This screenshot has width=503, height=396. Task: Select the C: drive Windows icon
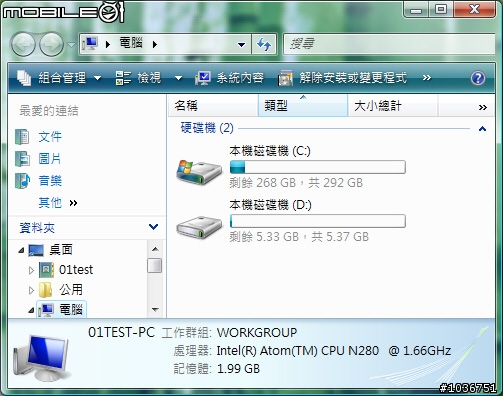[x=199, y=172]
